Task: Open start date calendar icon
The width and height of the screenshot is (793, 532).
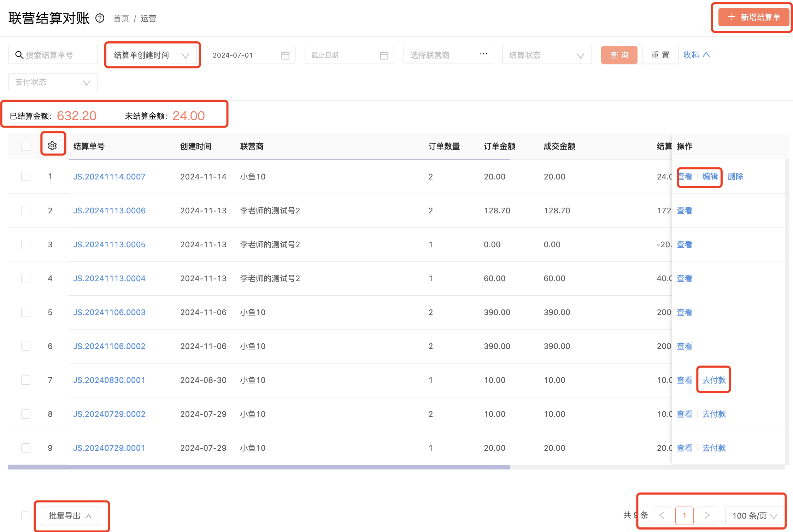Action: point(285,55)
